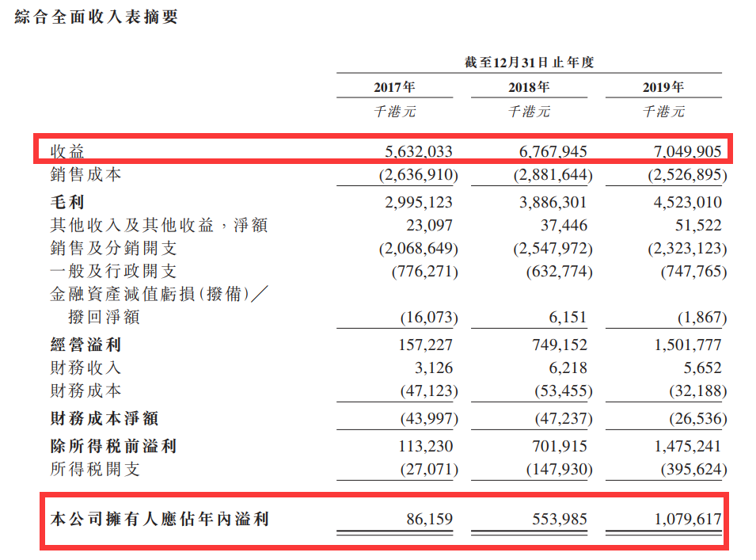Click value (2,547,972)
756x560 pixels.
point(553,249)
